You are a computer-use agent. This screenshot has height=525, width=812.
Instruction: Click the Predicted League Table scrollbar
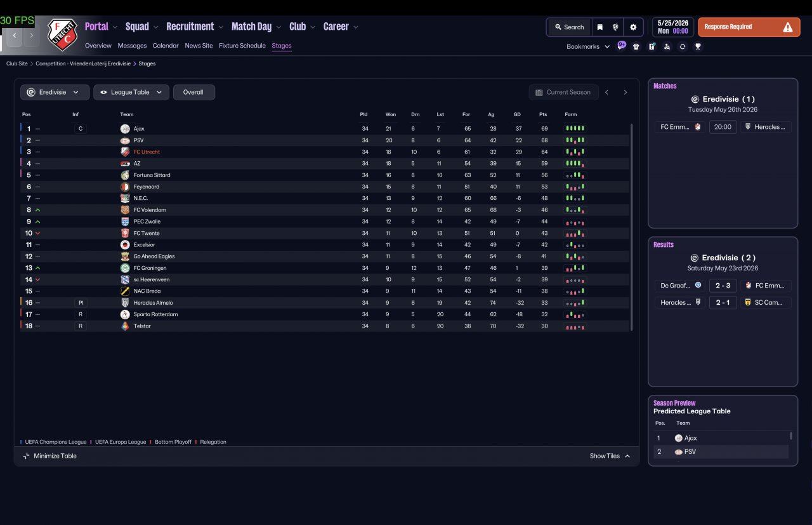coord(791,436)
